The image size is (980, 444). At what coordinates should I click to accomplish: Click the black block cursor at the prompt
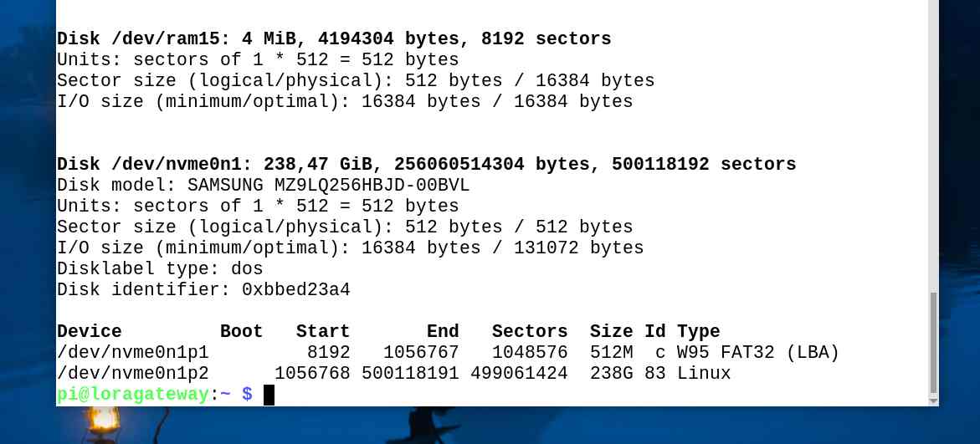[269, 395]
